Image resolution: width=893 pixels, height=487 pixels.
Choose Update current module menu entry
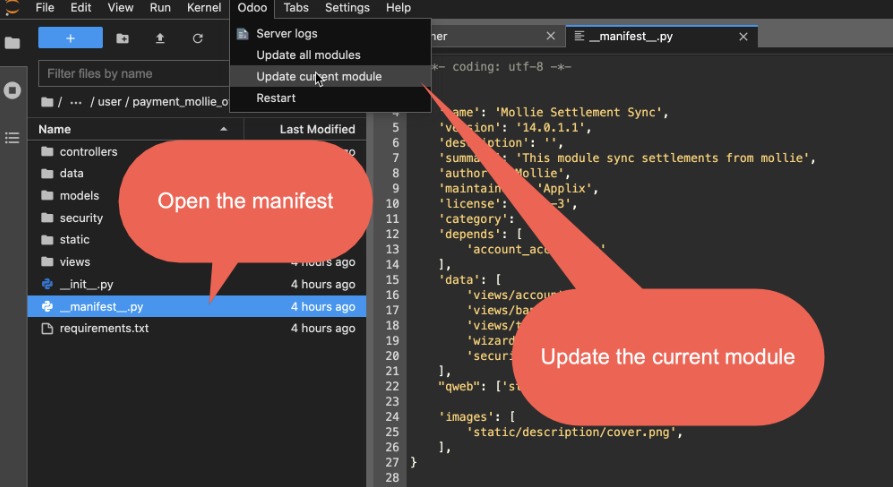[x=330, y=76]
